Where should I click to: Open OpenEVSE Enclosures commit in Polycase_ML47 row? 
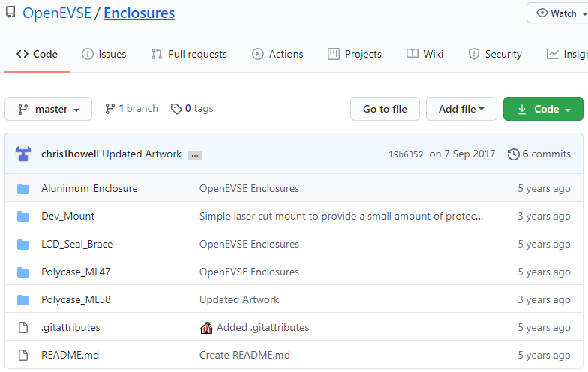(x=249, y=271)
